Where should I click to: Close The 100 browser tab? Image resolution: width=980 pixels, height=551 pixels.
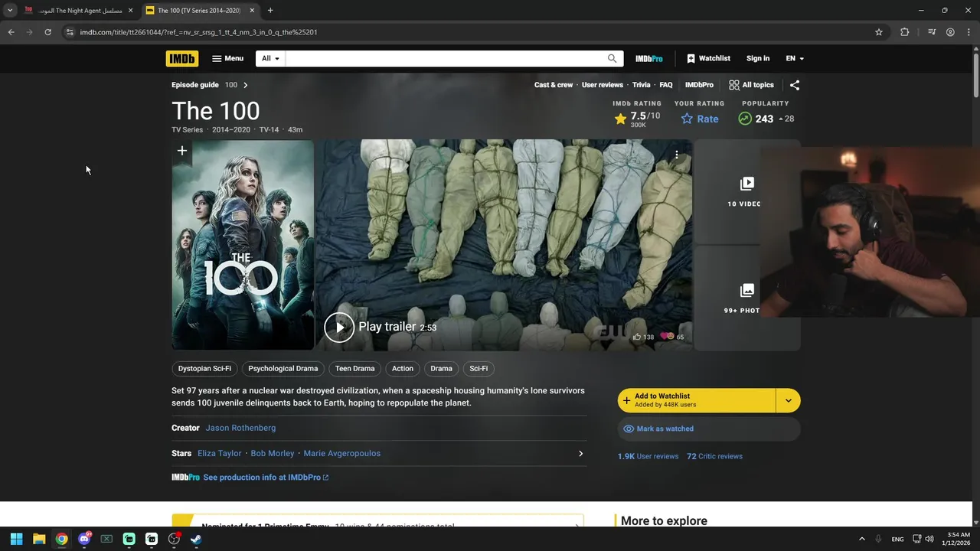(x=252, y=11)
